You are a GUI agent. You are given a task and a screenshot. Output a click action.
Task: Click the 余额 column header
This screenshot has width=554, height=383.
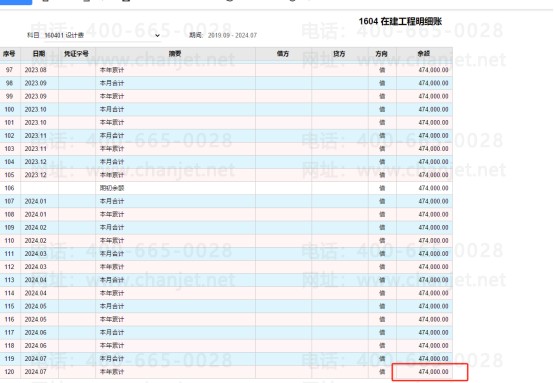click(x=424, y=54)
